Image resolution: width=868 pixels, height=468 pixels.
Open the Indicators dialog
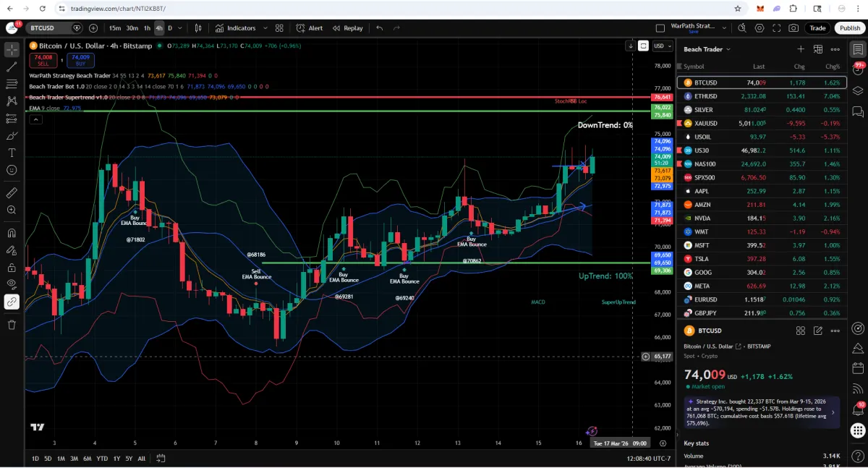(x=236, y=28)
